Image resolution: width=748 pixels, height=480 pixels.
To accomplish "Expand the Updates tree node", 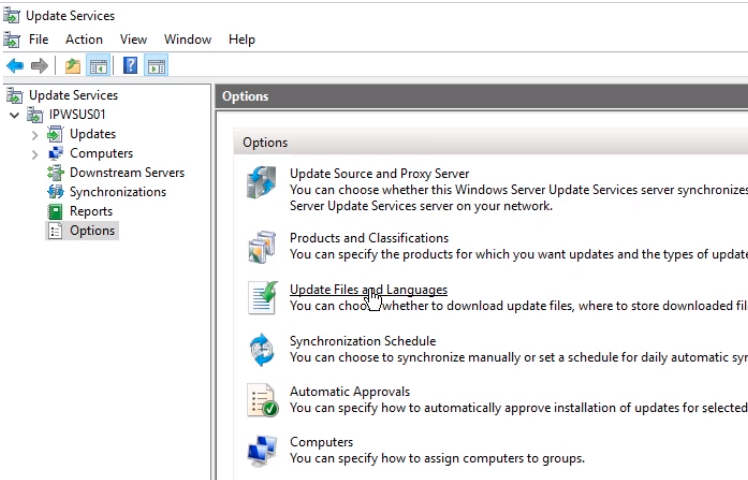I will pos(35,134).
